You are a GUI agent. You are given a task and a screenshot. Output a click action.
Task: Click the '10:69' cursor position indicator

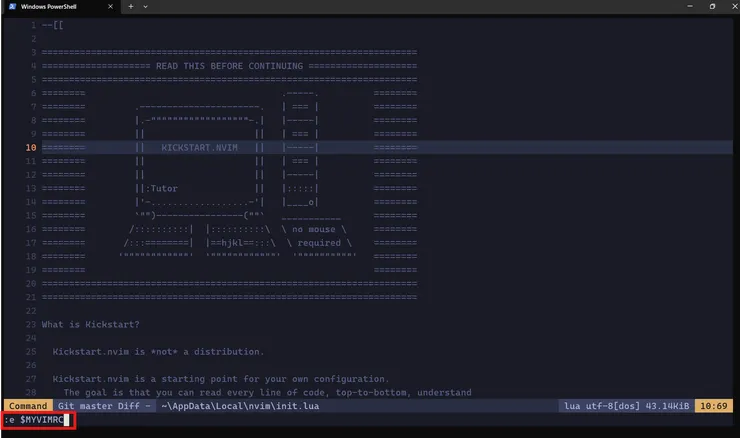coord(714,406)
